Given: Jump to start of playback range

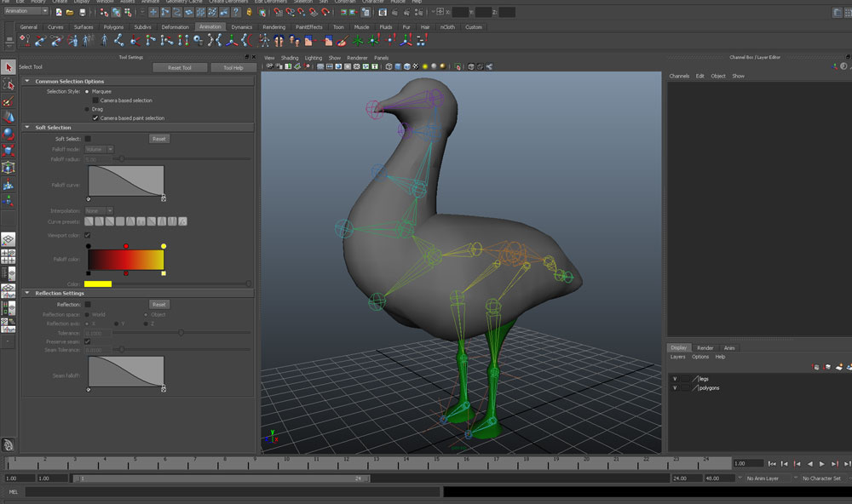Looking at the screenshot, I should click(772, 464).
